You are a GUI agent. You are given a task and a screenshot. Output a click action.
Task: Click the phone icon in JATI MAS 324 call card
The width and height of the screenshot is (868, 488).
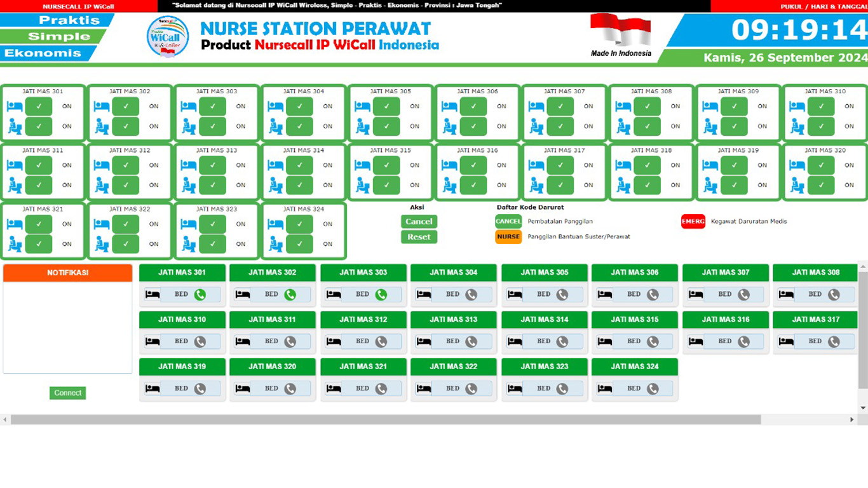(x=653, y=389)
